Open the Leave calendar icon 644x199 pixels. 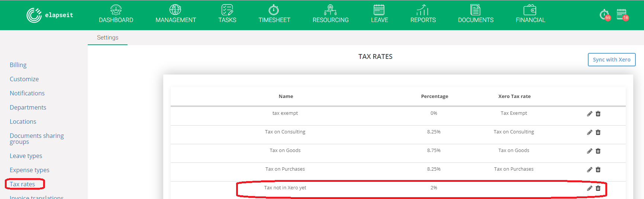tap(379, 10)
